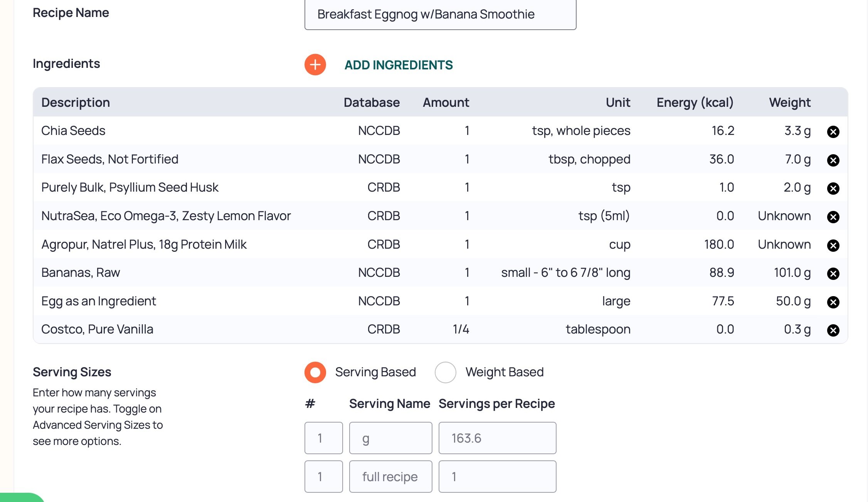Click the Chia Seeds unit 'tsp, whole pieces'
The height and width of the screenshot is (502, 868).
[x=581, y=131]
